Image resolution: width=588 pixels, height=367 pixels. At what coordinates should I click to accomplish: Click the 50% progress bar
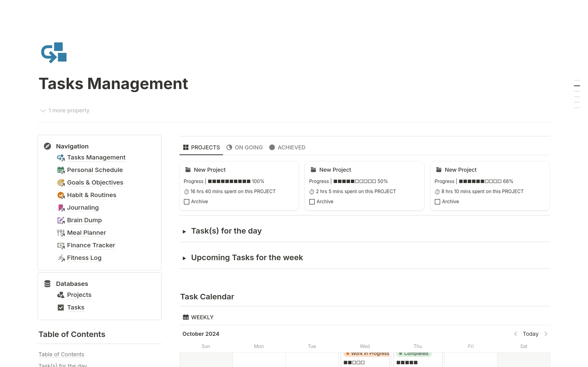355,182
